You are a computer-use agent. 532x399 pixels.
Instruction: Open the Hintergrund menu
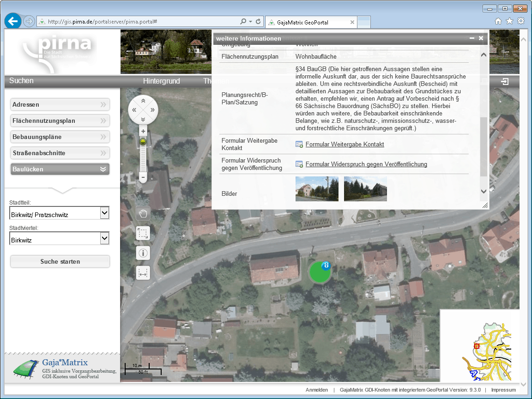(x=161, y=81)
